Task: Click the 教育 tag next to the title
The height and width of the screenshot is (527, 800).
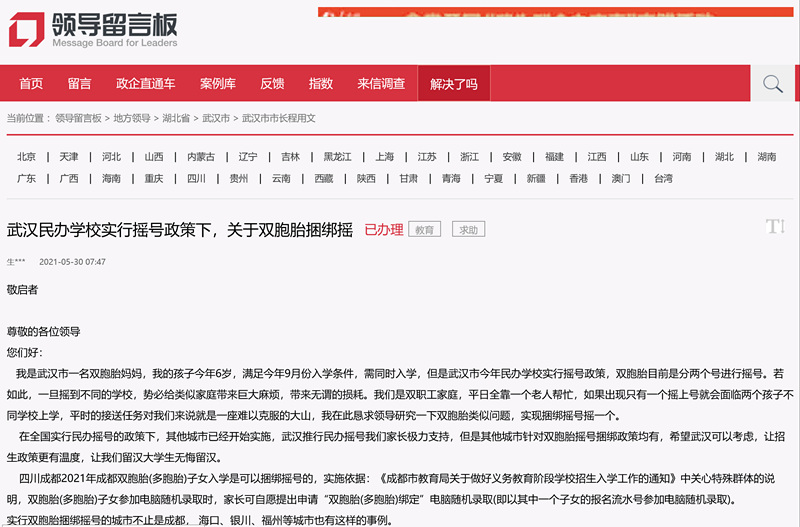Action: (425, 230)
